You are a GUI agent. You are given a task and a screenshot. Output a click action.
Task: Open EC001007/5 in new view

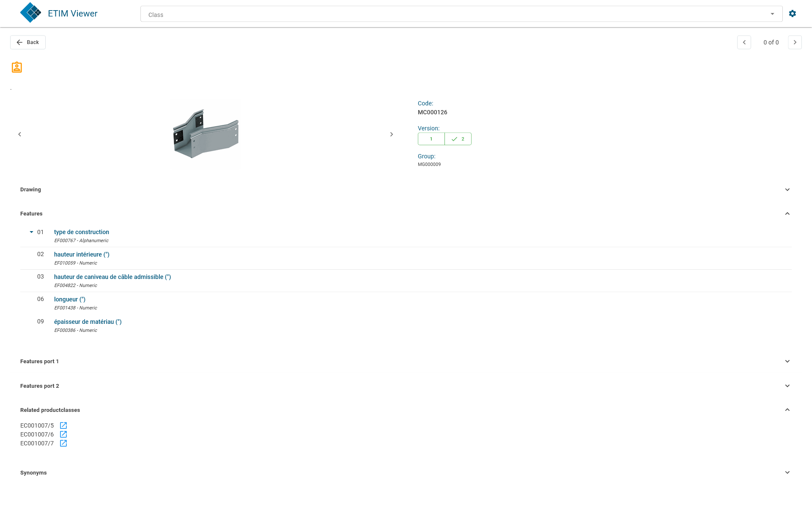pyautogui.click(x=63, y=425)
